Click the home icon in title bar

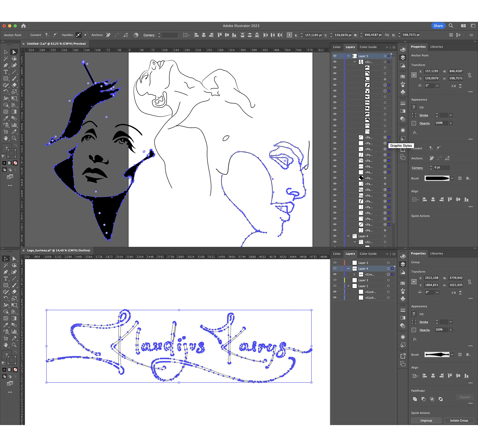point(23,26)
